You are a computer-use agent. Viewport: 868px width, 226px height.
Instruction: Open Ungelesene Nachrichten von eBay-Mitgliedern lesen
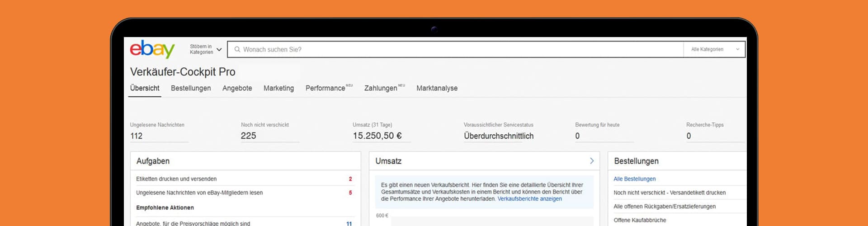point(199,193)
